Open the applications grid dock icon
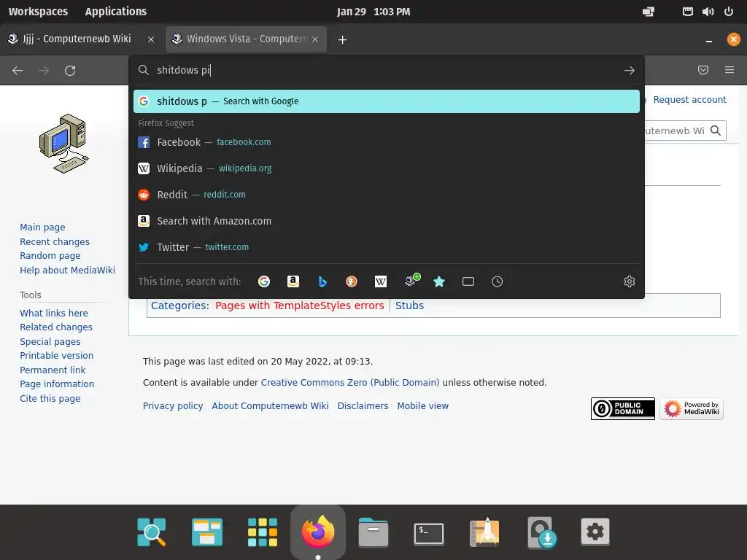 tap(263, 532)
